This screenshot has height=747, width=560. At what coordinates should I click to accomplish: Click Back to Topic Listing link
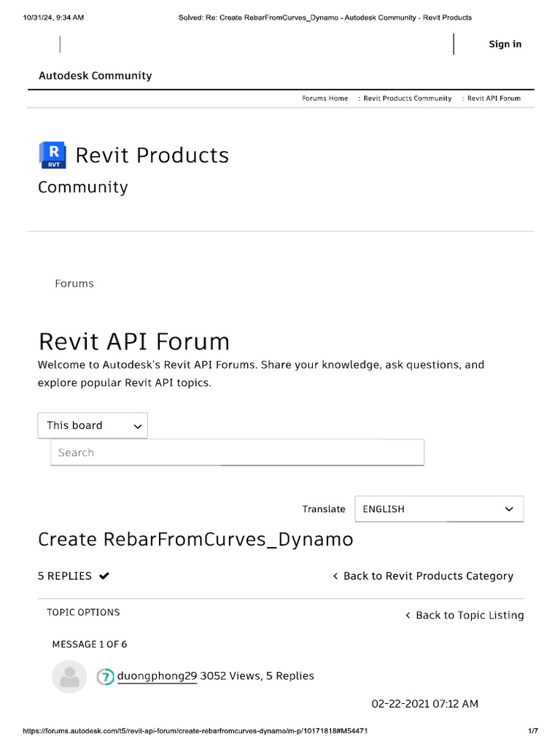tap(464, 615)
